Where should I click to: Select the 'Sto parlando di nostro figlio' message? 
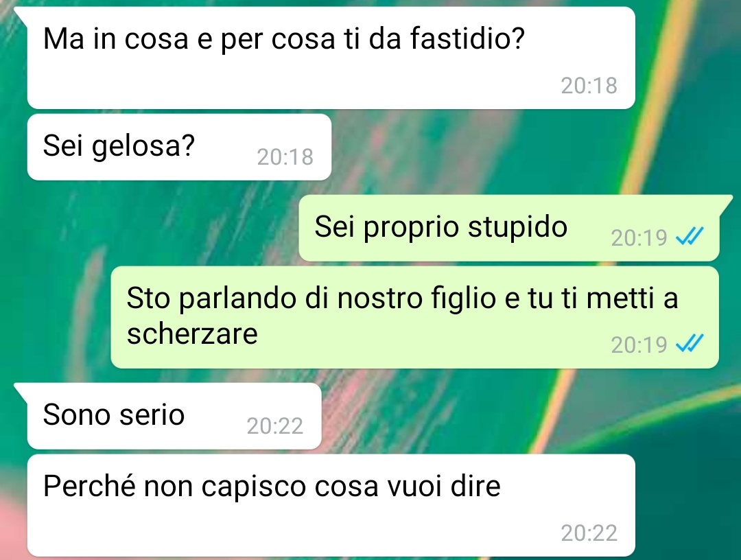click(415, 317)
